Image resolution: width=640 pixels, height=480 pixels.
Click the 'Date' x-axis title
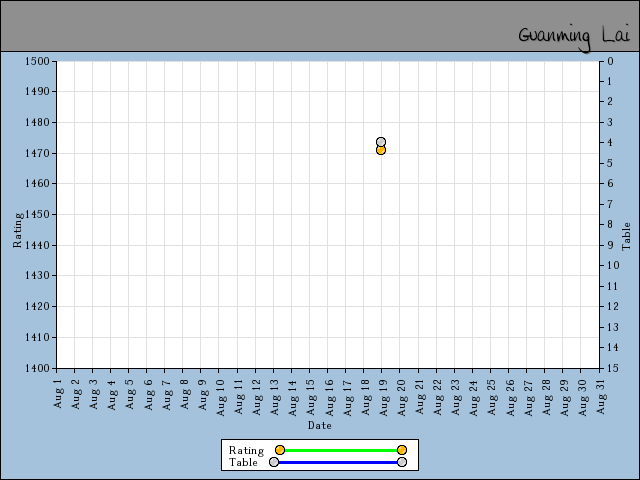[320, 425]
